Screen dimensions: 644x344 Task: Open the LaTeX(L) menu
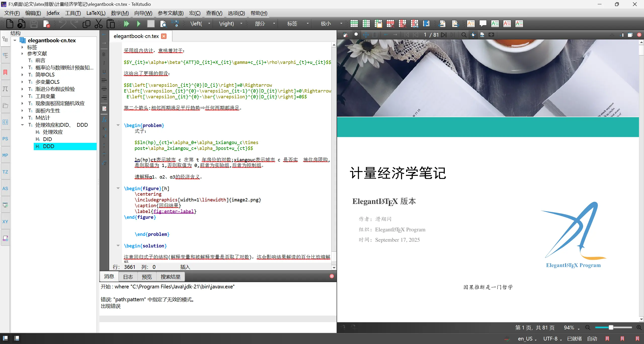(x=96, y=13)
